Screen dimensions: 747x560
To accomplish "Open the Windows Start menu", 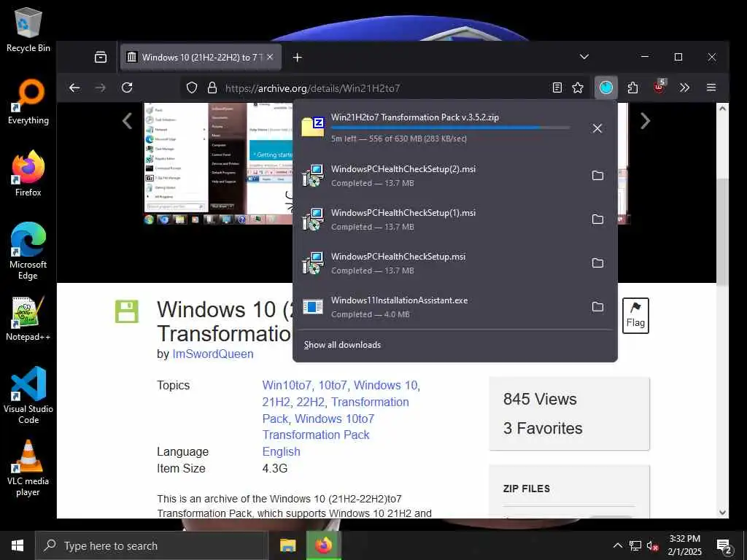I will pyautogui.click(x=18, y=545).
